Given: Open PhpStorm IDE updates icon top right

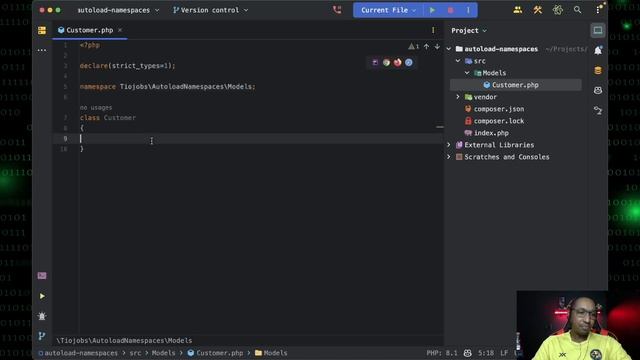Looking at the screenshot, I should point(599,9).
